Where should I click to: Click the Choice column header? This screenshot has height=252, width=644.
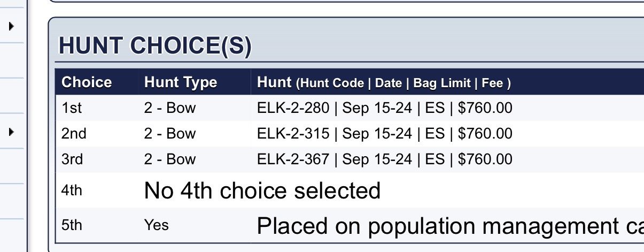point(87,82)
